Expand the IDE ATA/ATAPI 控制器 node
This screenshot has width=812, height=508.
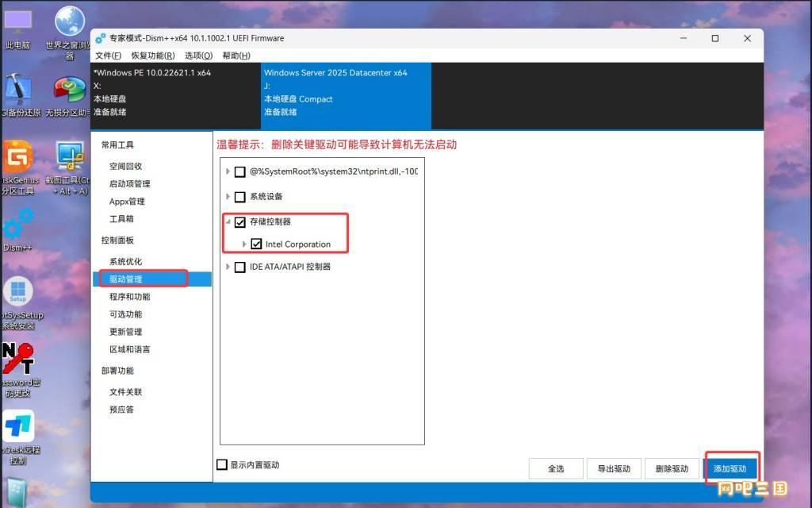point(228,267)
